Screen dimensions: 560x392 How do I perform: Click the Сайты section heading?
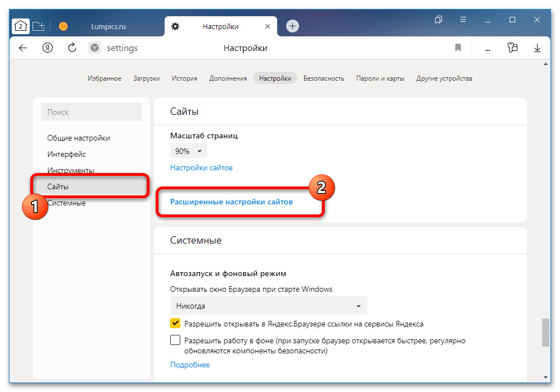[184, 111]
